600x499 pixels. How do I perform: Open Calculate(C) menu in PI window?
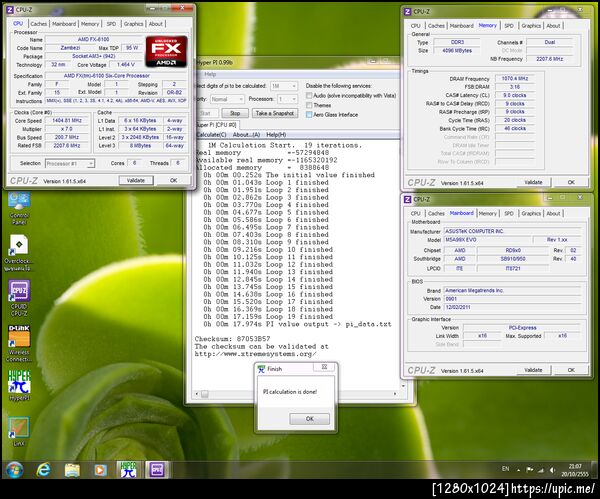pyautogui.click(x=211, y=135)
